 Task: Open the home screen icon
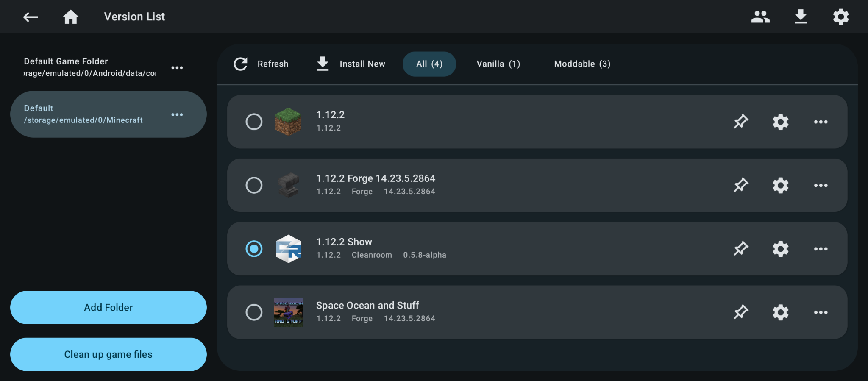click(71, 17)
